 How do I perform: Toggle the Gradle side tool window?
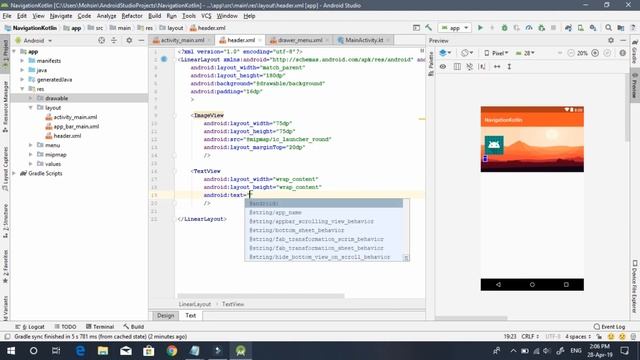(635, 52)
